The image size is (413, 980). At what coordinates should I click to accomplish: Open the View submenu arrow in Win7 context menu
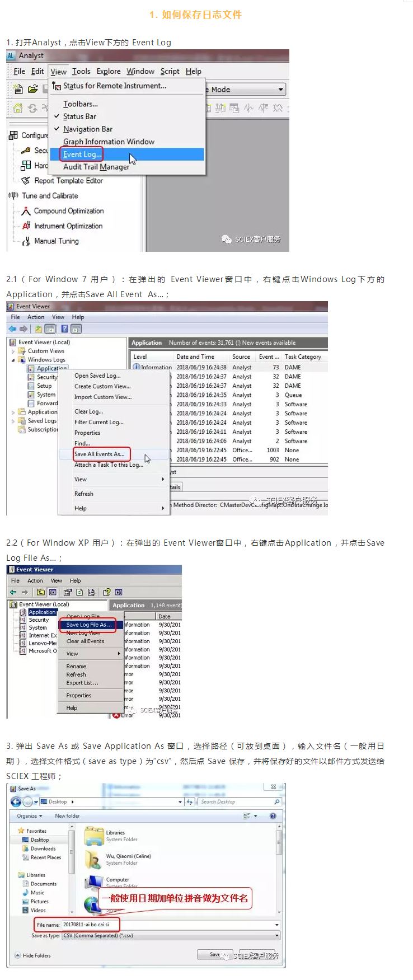point(163,479)
